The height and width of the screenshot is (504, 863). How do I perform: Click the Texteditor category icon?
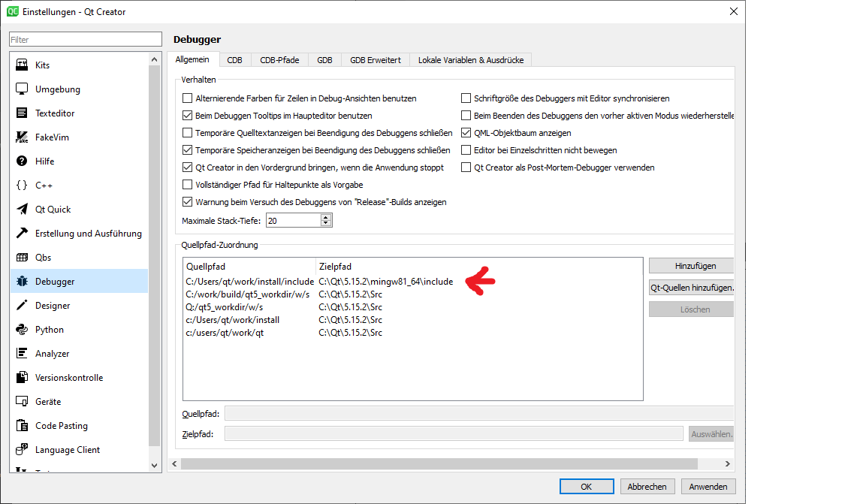[22, 113]
